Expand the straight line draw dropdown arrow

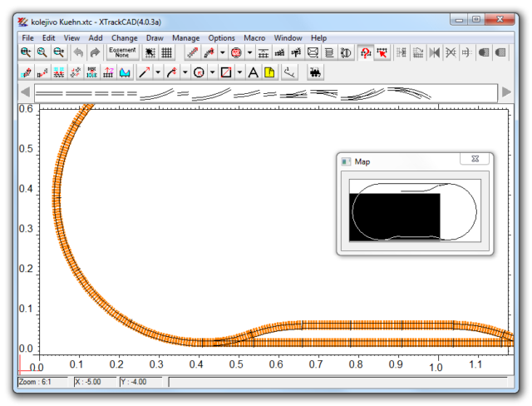click(159, 73)
